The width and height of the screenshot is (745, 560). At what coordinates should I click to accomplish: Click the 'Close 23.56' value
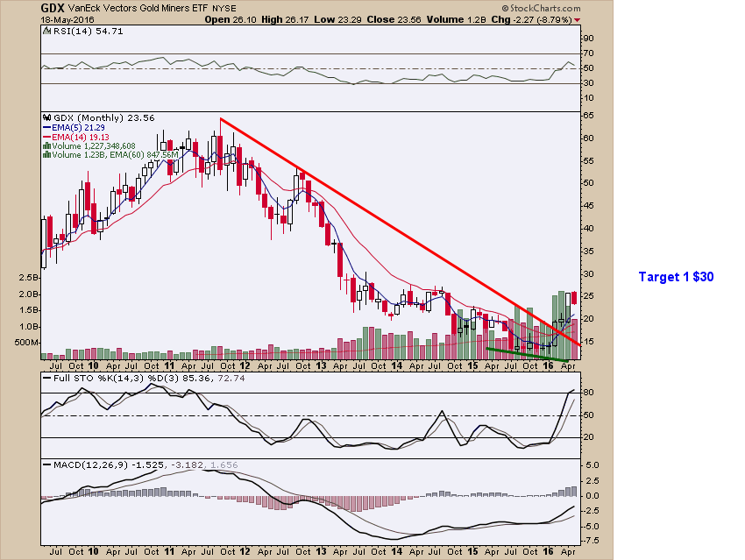point(394,19)
